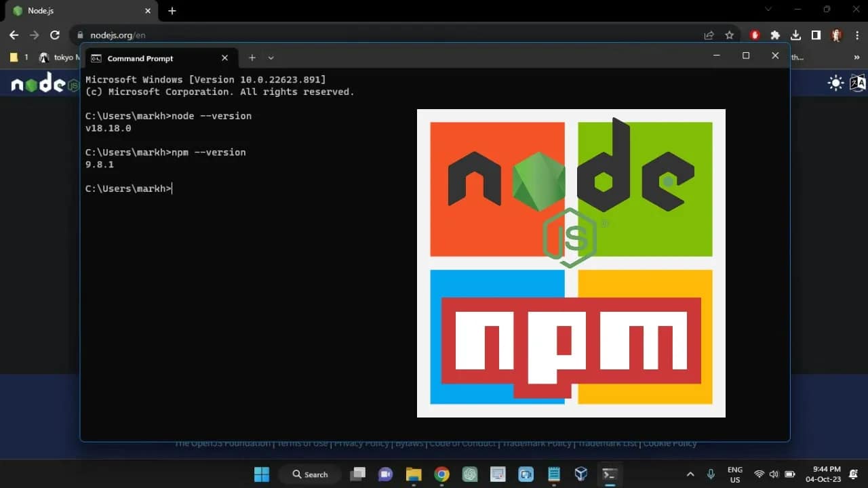Click the Google Translate icon on the page
The width and height of the screenshot is (868, 488).
(856, 83)
